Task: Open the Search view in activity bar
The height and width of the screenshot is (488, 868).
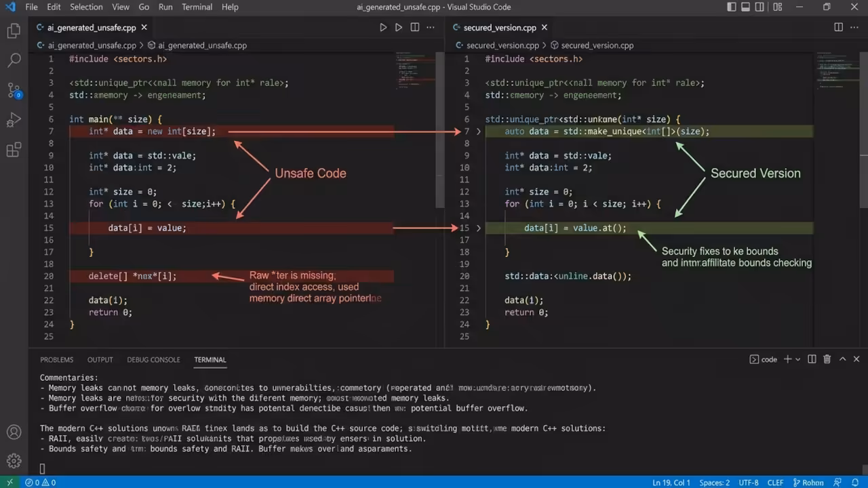Action: tap(14, 60)
